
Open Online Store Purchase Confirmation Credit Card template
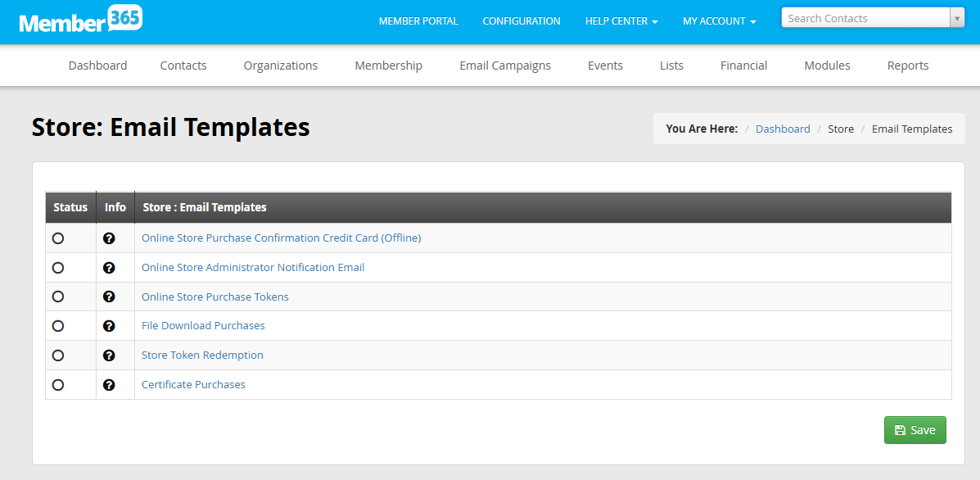(282, 238)
